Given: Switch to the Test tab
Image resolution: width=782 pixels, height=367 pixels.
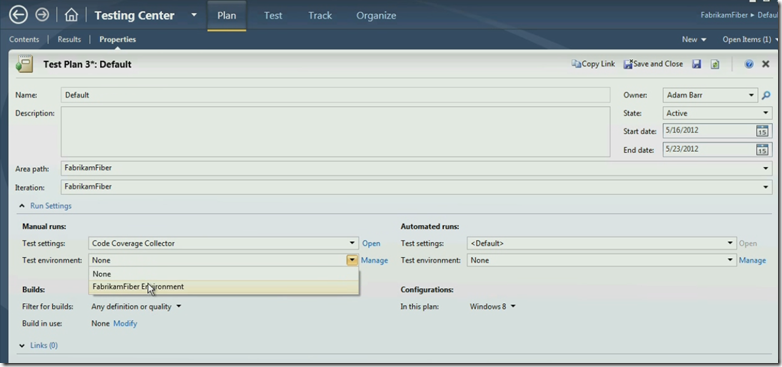Looking at the screenshot, I should click(273, 15).
